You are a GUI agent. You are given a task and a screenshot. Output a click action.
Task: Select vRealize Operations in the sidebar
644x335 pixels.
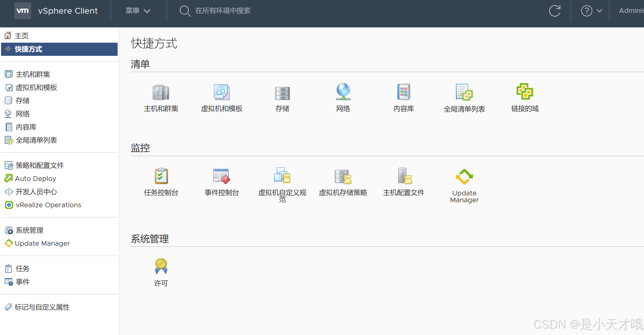(48, 205)
